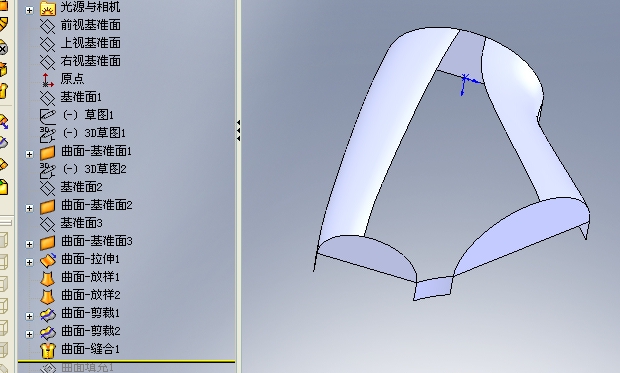Select the 曲面-基准面1 planar surface feature

(96, 151)
